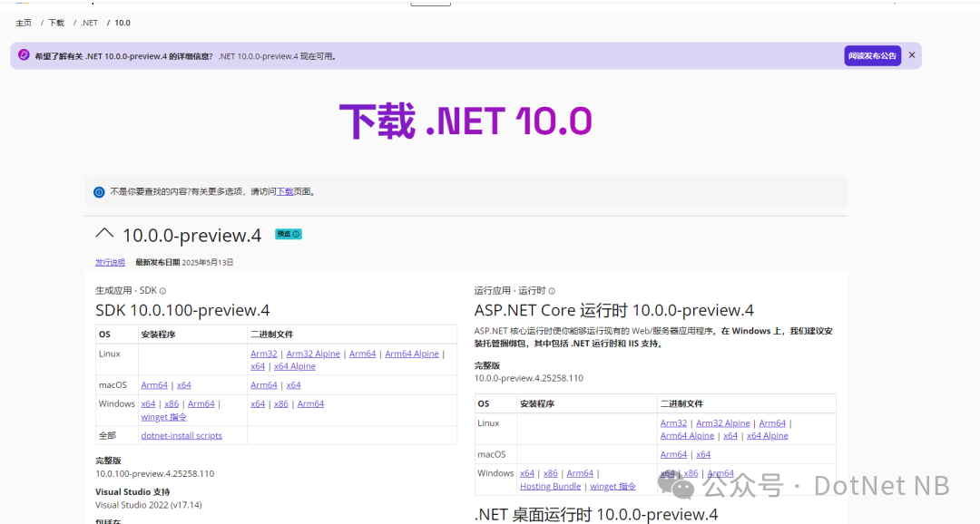Download ASP.NET Core Linux Arm64 Alpine binary
The width and height of the screenshot is (980, 524).
pos(688,436)
